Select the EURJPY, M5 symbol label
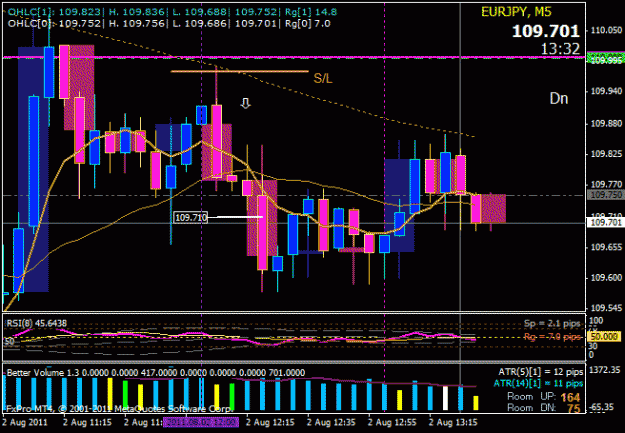Screen dimensions: 625x433 tap(516, 12)
